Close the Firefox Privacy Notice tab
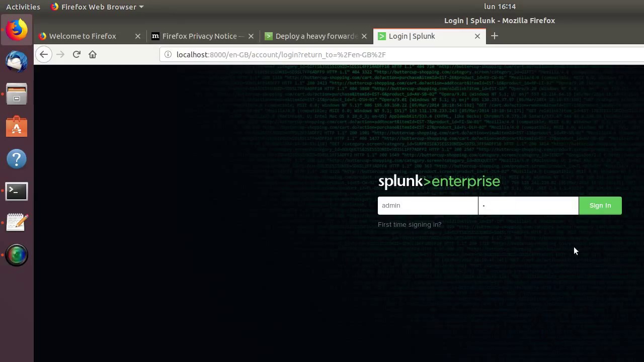 (x=251, y=36)
